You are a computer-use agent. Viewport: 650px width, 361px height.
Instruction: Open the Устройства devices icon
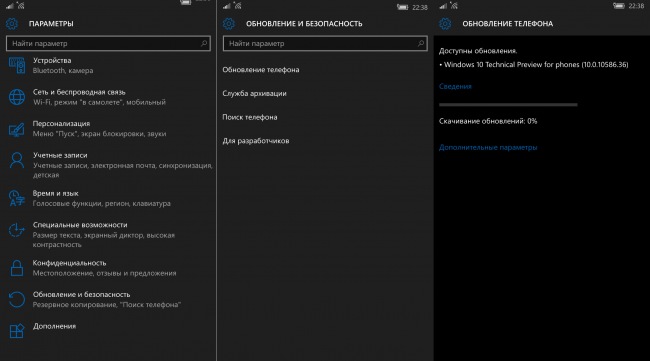pos(17,65)
